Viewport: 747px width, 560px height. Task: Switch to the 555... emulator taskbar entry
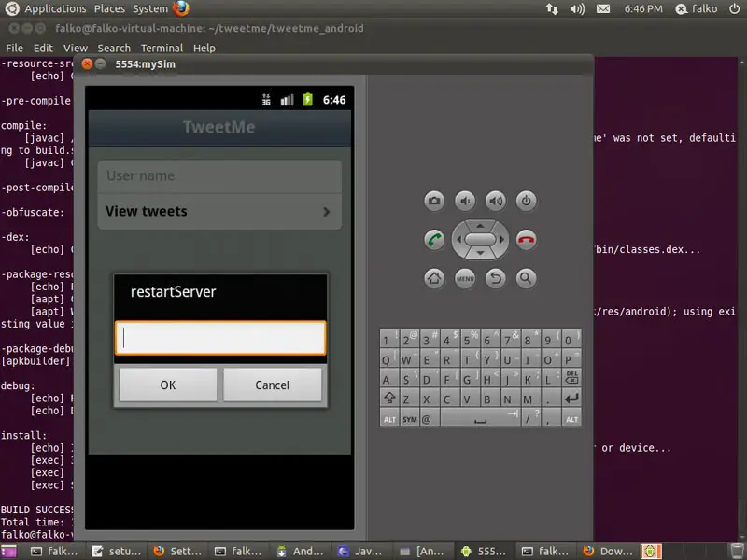click(x=484, y=552)
